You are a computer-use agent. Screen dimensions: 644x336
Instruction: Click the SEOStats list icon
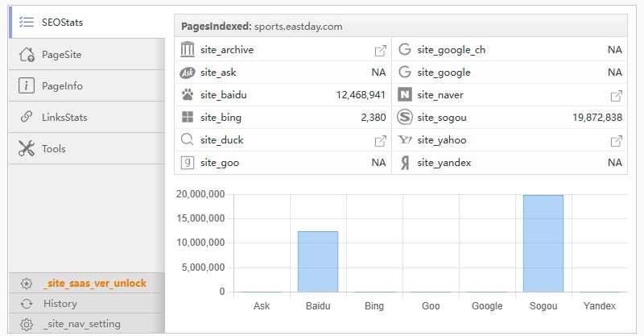27,23
